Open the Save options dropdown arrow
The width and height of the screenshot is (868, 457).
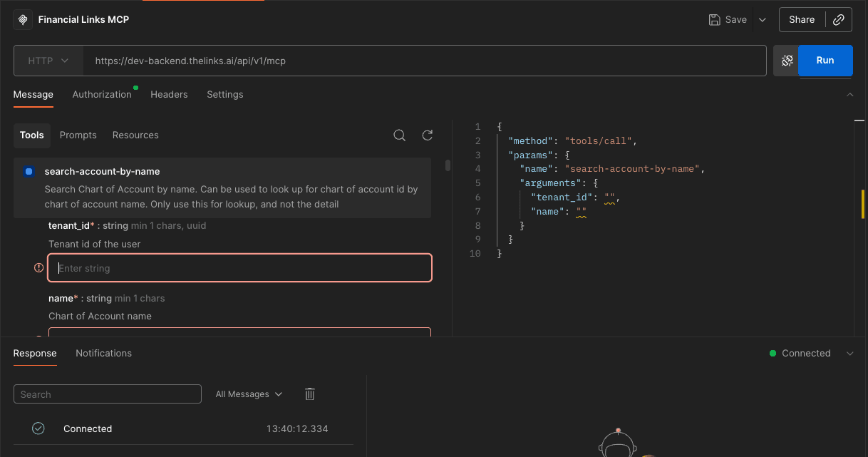point(762,19)
